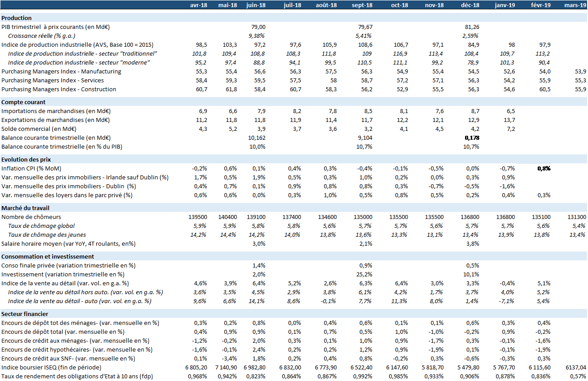Image resolution: width=588 pixels, height=381 pixels.
Task: Click unemployed count 131300 in mars-19
Action: 577,217
